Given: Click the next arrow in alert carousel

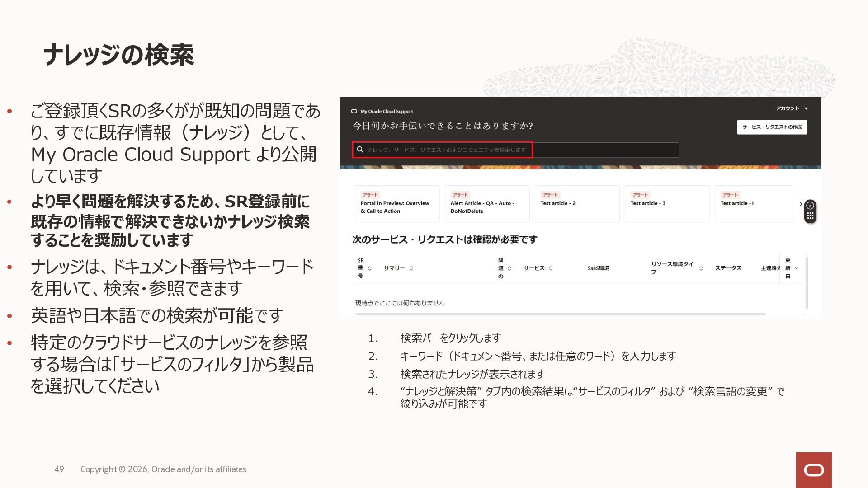Looking at the screenshot, I should pos(801,204).
